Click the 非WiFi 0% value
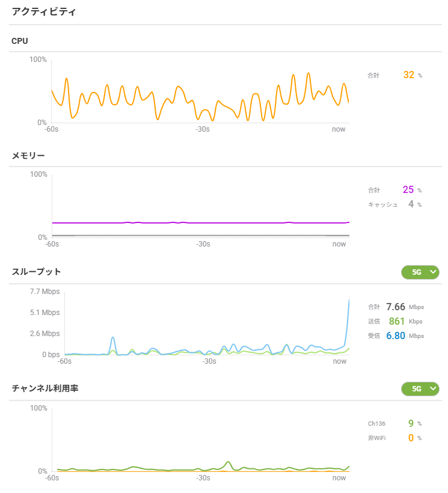The width and height of the screenshot is (448, 493). pyautogui.click(x=411, y=438)
